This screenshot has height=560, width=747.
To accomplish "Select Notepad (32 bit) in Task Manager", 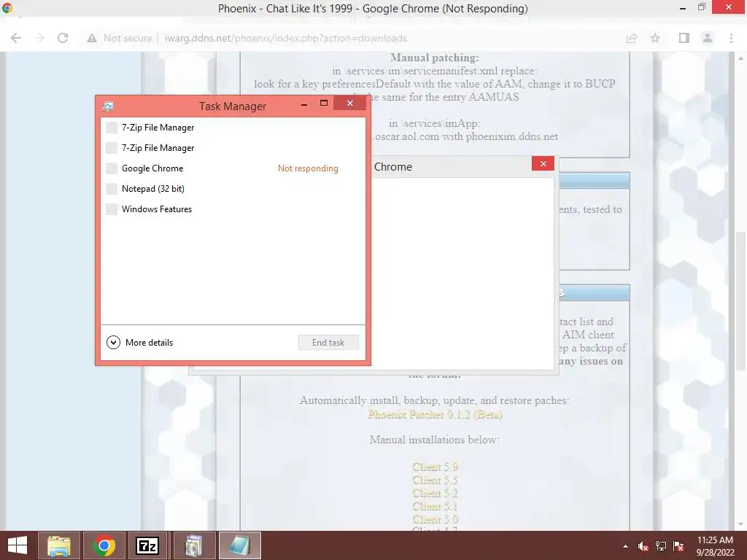I will pos(233,189).
